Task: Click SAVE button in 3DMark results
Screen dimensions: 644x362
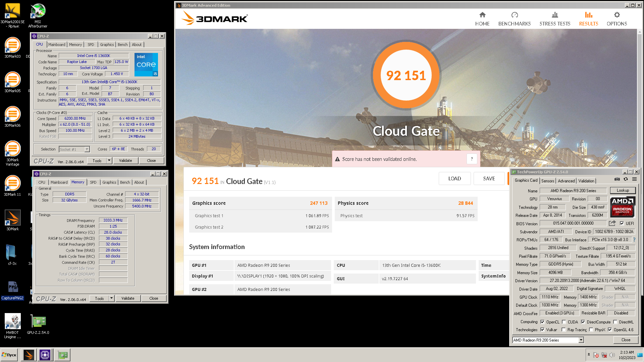Action: coord(489,179)
